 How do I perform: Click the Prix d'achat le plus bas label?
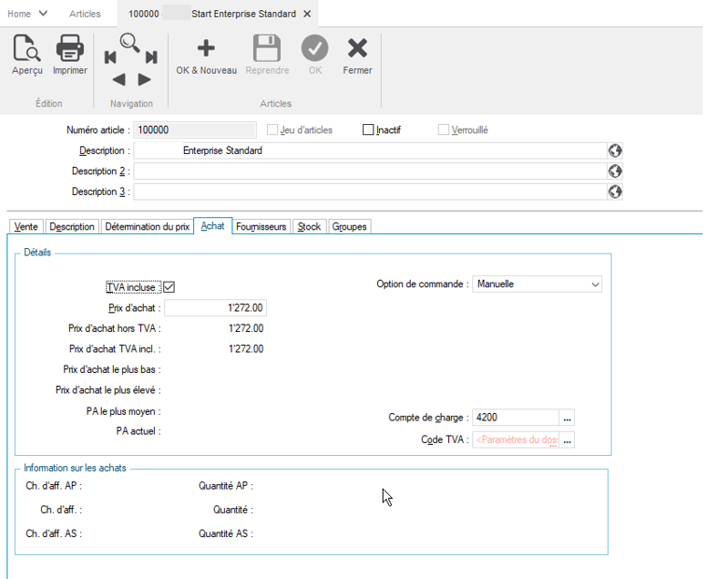point(112,369)
